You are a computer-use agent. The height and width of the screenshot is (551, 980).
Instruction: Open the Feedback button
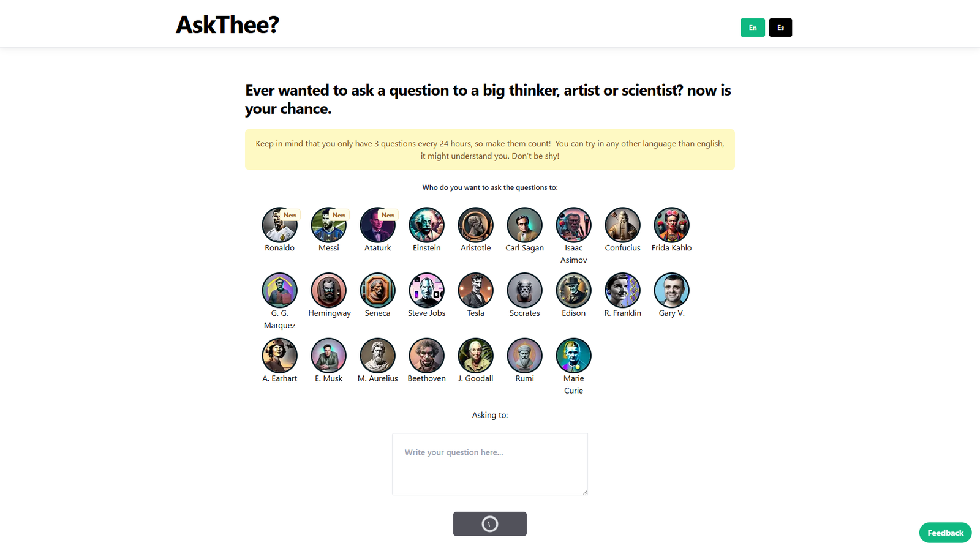tap(945, 533)
